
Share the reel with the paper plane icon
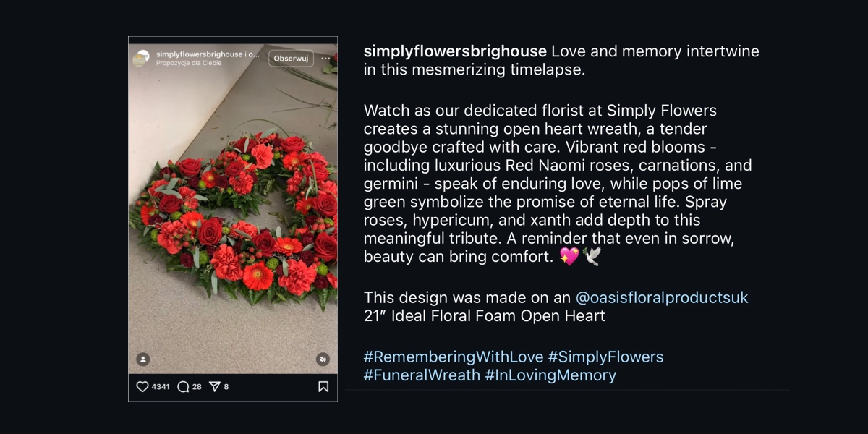[x=214, y=387]
